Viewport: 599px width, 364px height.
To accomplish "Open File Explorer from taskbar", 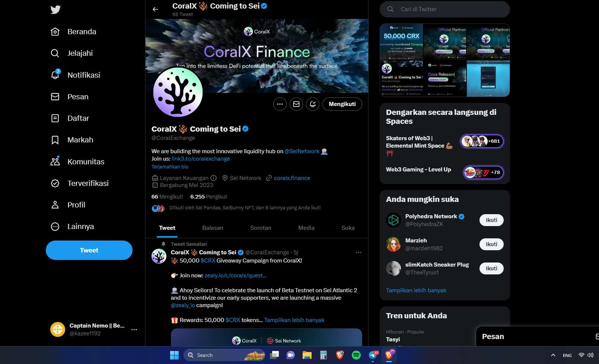I will coord(307,355).
